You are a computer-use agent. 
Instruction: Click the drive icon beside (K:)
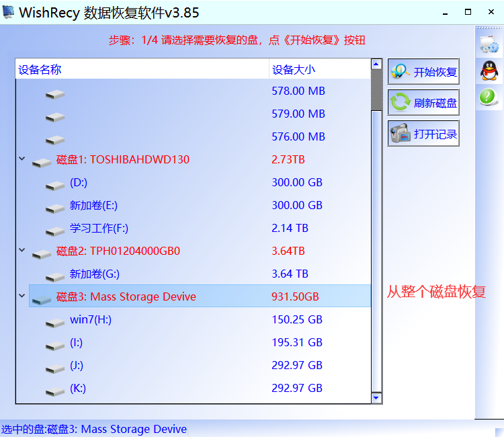click(55, 391)
